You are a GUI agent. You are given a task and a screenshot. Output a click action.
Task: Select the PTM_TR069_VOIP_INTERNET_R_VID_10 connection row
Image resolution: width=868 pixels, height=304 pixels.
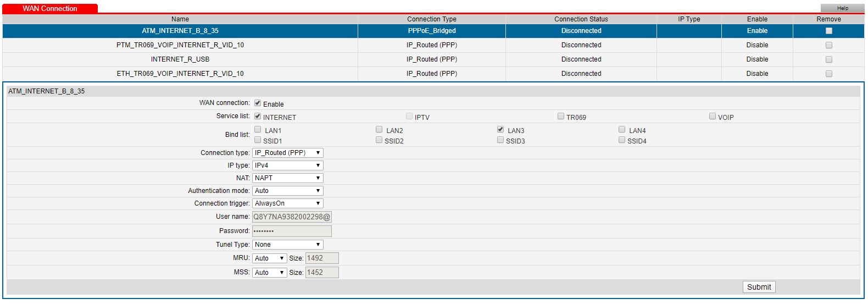click(433, 45)
